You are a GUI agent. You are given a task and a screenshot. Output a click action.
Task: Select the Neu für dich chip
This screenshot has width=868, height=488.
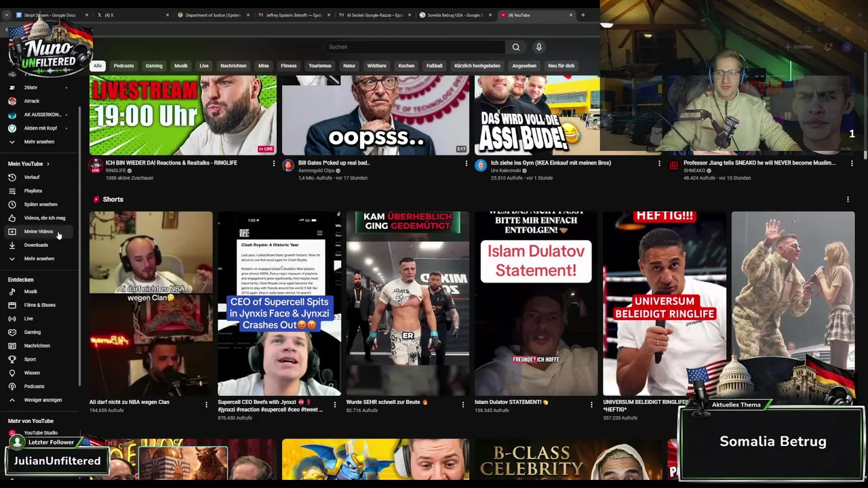click(561, 66)
